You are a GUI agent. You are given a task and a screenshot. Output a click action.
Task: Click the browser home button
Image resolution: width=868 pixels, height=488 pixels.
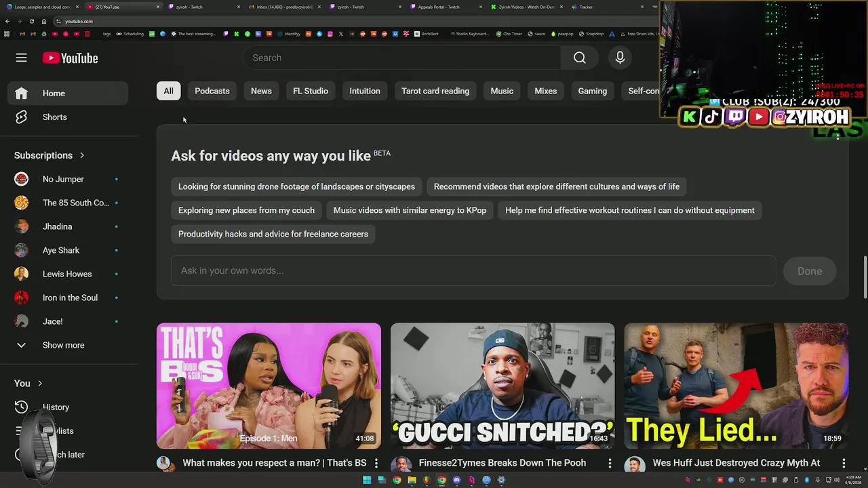(44, 21)
